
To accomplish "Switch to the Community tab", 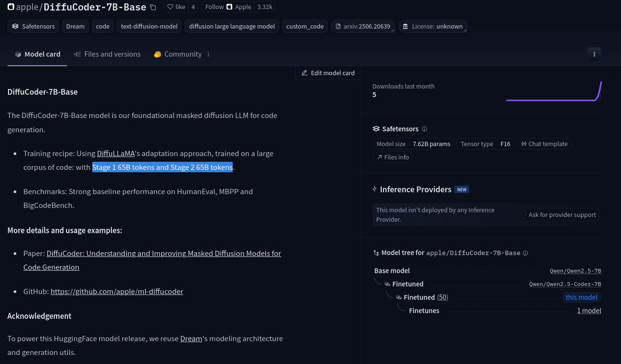I will [182, 54].
